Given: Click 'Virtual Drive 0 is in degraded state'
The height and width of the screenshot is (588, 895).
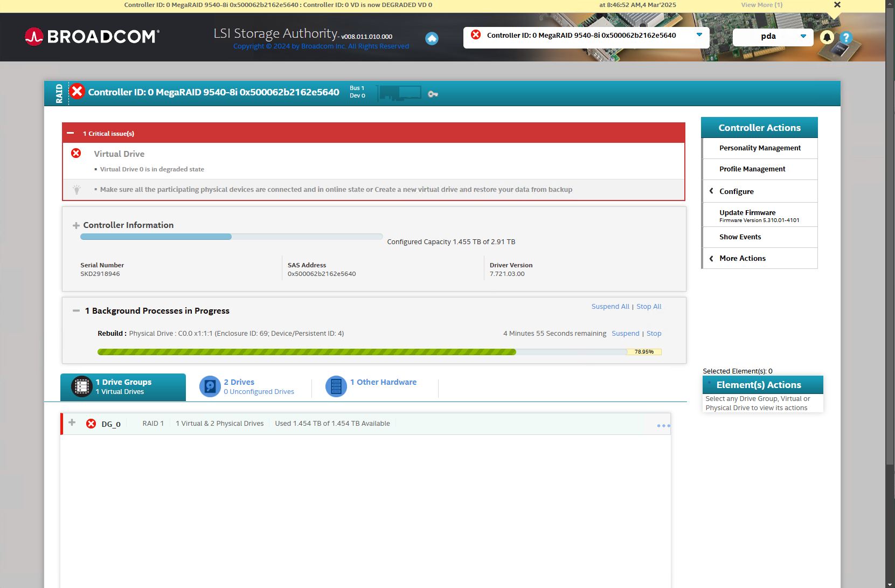Looking at the screenshot, I should point(152,169).
